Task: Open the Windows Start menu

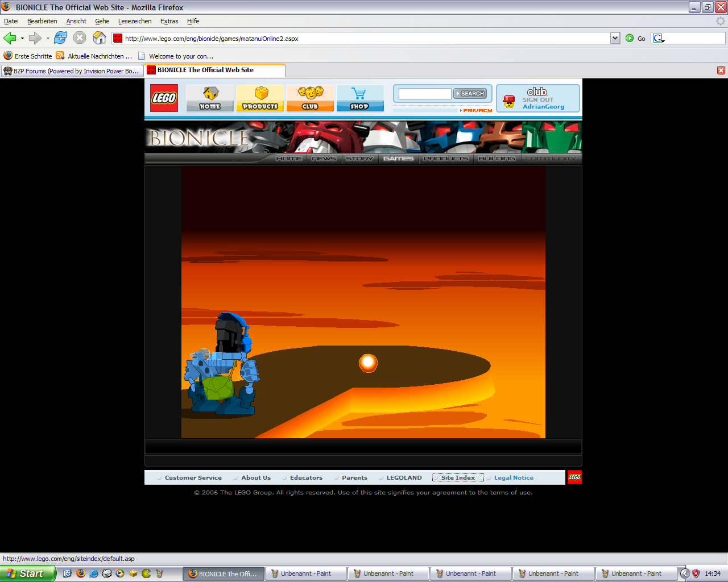Action: (28, 573)
